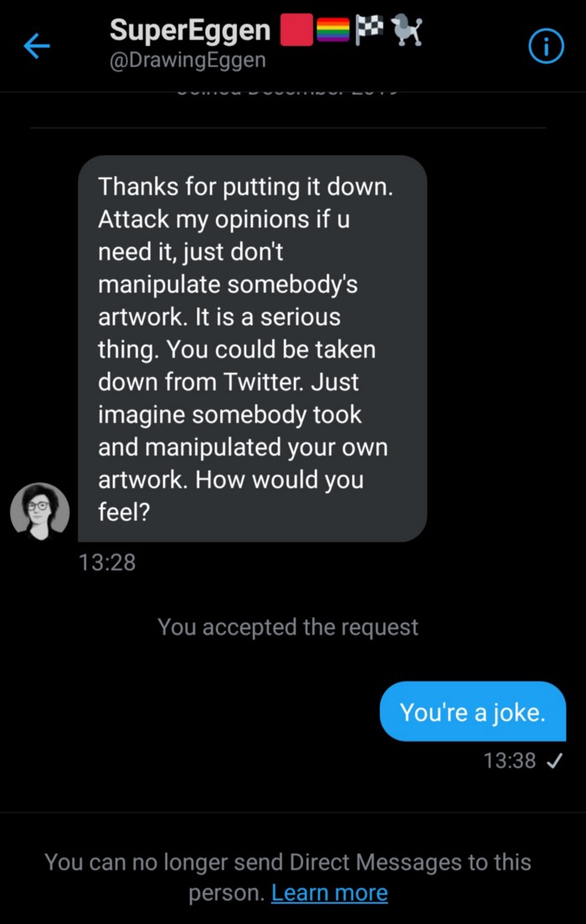
Task: Tap the 13:28 message timestamp
Action: [x=107, y=562]
